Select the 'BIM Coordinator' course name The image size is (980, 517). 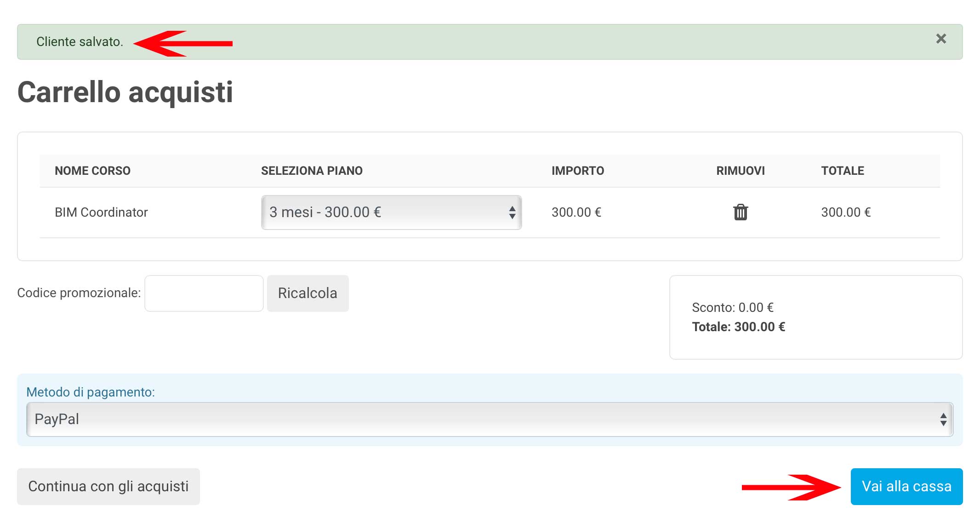tap(101, 213)
